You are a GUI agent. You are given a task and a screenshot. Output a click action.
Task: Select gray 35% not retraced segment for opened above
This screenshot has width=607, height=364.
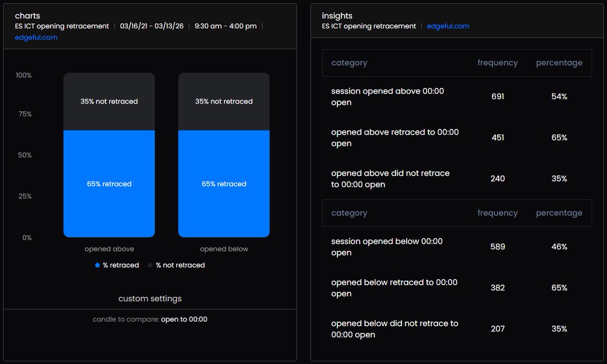pyautogui.click(x=109, y=102)
